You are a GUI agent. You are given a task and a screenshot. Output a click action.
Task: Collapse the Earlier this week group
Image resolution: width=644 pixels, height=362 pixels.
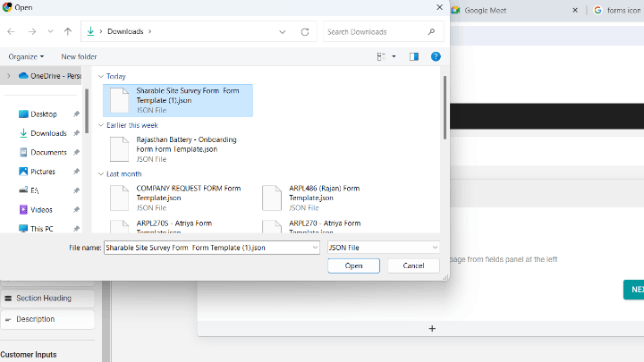tap(100, 125)
